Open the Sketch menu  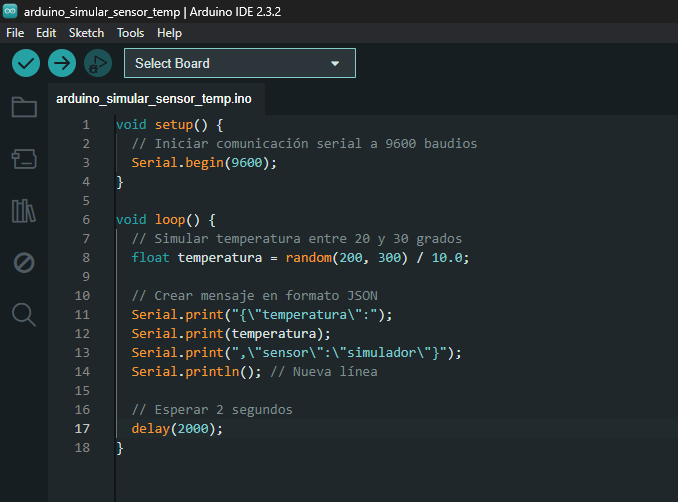click(86, 33)
